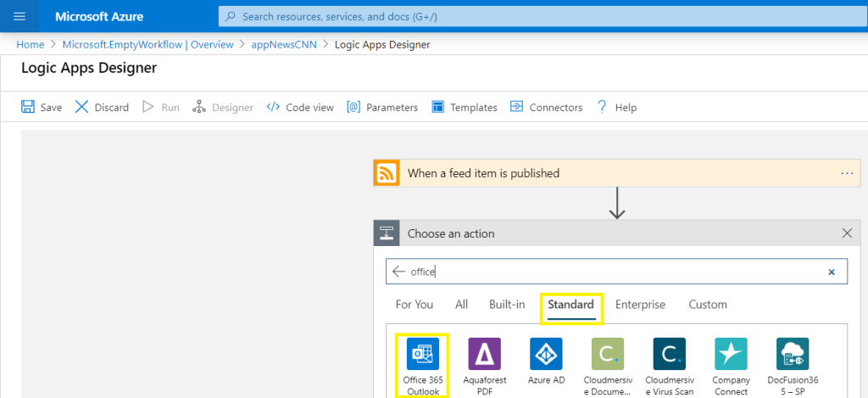868x398 pixels.
Task: Go to Home breadcrumb link
Action: 31,44
